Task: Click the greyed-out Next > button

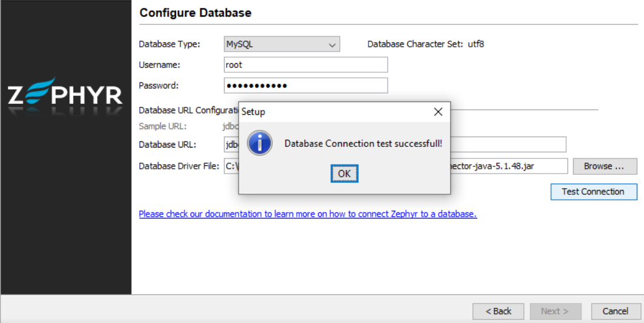Action: (x=554, y=311)
